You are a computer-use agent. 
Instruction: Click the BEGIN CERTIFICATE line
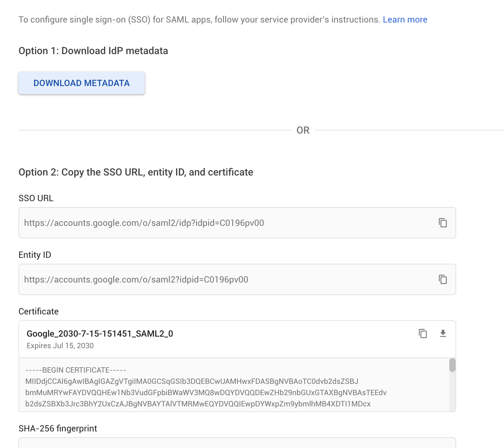click(76, 370)
